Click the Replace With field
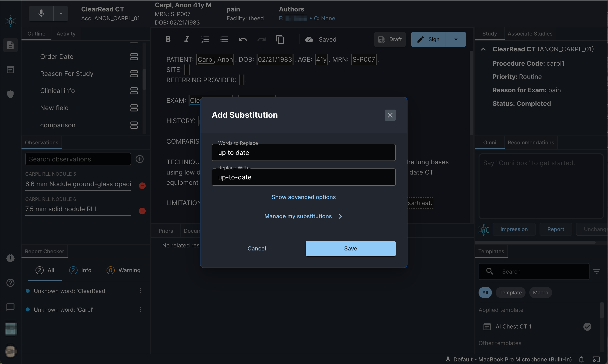The image size is (608, 364). pyautogui.click(x=304, y=177)
